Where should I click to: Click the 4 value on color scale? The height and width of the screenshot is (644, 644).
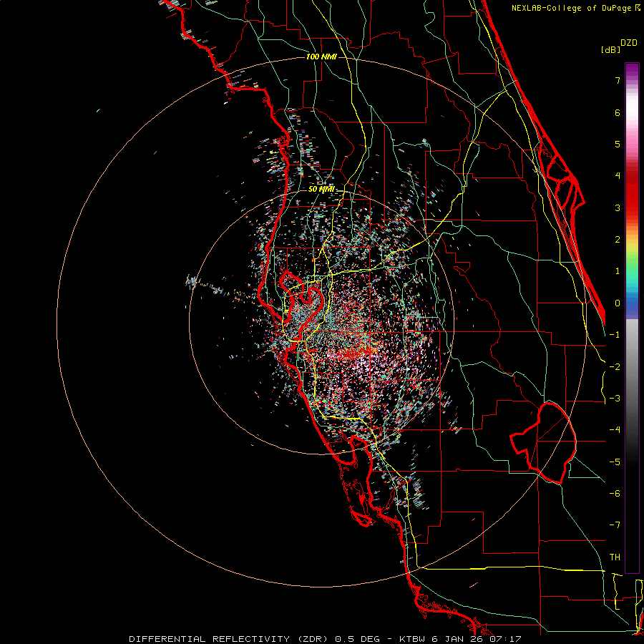(618, 176)
